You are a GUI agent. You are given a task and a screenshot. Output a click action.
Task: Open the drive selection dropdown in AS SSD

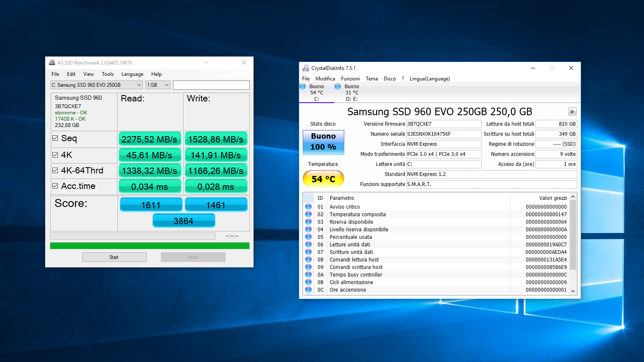[96, 85]
